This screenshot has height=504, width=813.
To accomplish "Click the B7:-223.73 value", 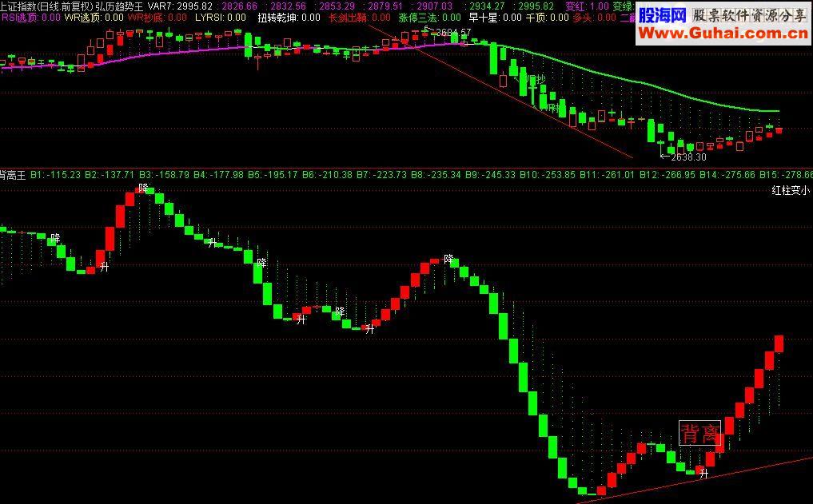I will (381, 175).
